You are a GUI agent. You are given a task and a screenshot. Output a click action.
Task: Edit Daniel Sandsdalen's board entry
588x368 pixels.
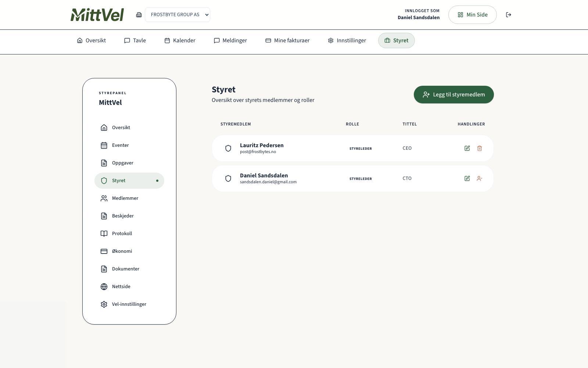click(x=467, y=178)
